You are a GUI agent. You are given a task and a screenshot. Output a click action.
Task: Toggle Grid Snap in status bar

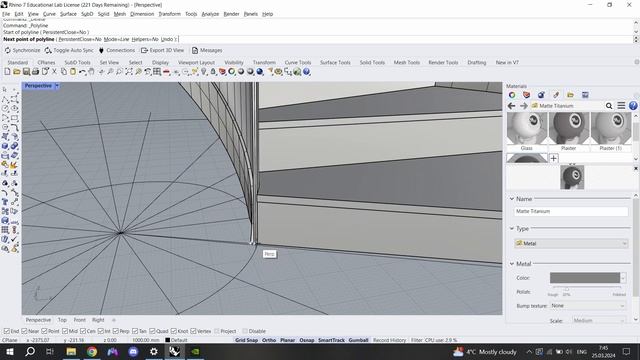tap(246, 340)
